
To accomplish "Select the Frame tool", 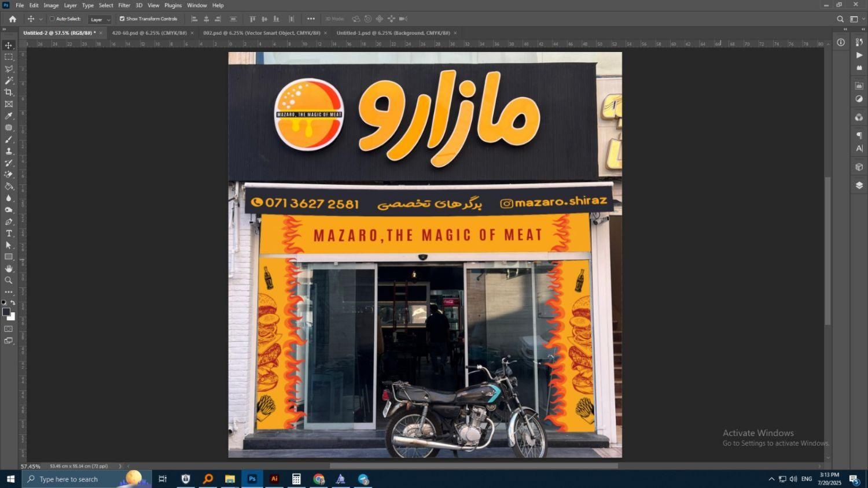I will coord(9,104).
